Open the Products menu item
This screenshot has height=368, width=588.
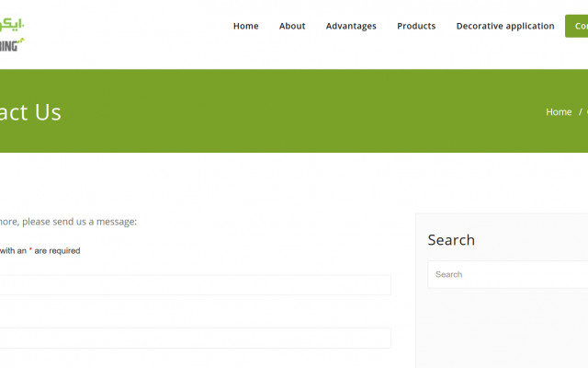pos(416,26)
